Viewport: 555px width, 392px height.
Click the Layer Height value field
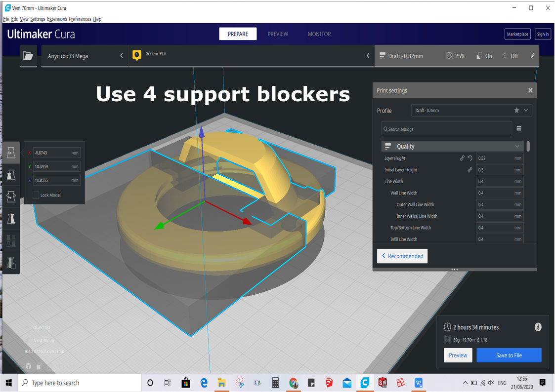click(500, 158)
